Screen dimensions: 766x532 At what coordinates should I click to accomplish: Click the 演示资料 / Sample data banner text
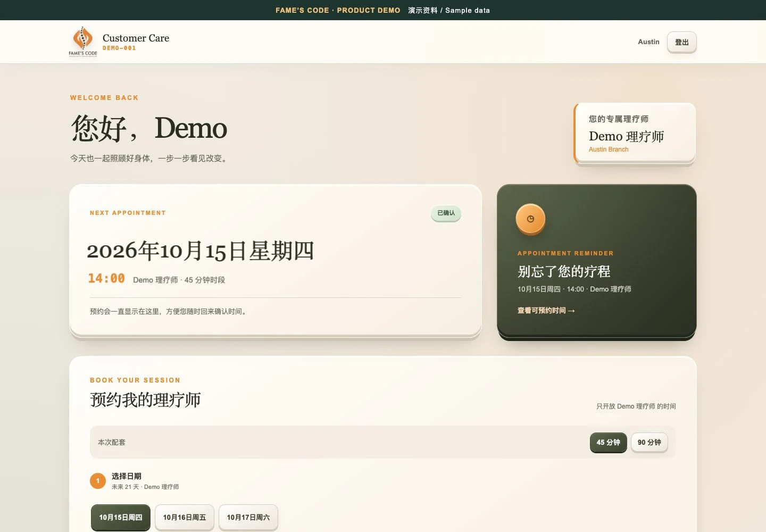(449, 10)
